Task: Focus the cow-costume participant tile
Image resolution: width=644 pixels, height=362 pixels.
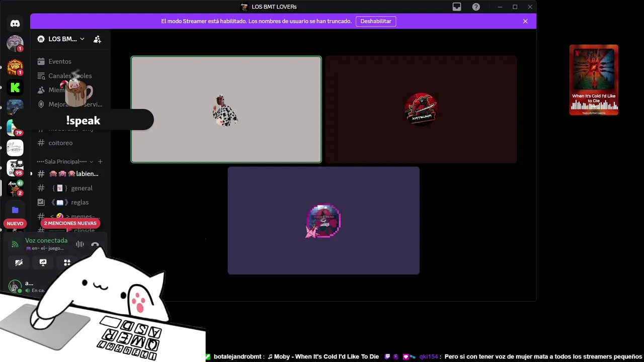Action: [x=226, y=110]
